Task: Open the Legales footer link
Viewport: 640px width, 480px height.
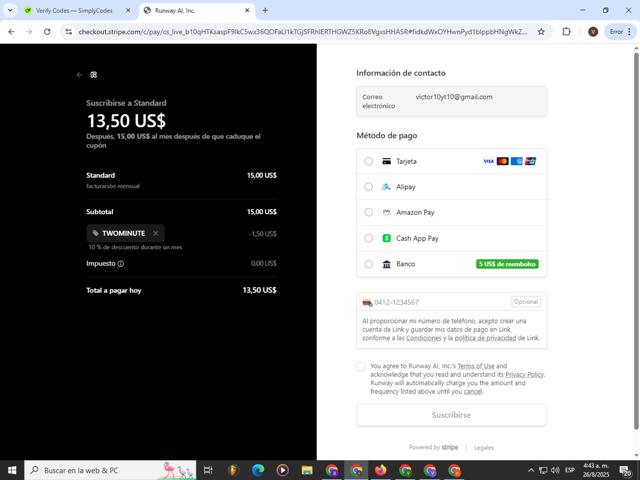Action: tap(484, 448)
